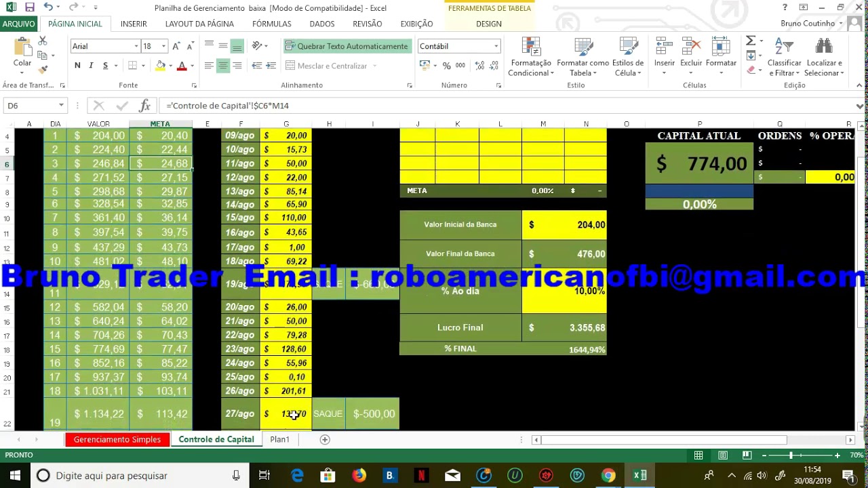Switch to the INSERIR ribbon tab
This screenshot has height=488, width=868.
click(134, 24)
